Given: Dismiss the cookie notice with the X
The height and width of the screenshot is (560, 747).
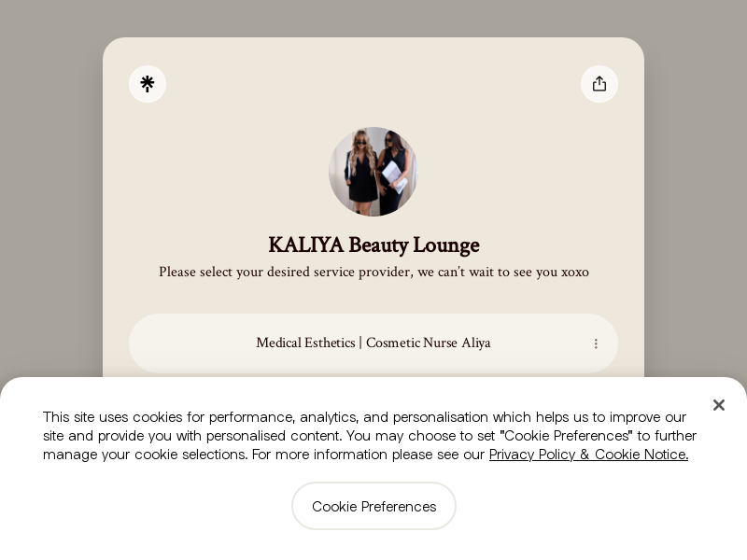Looking at the screenshot, I should coord(719,405).
